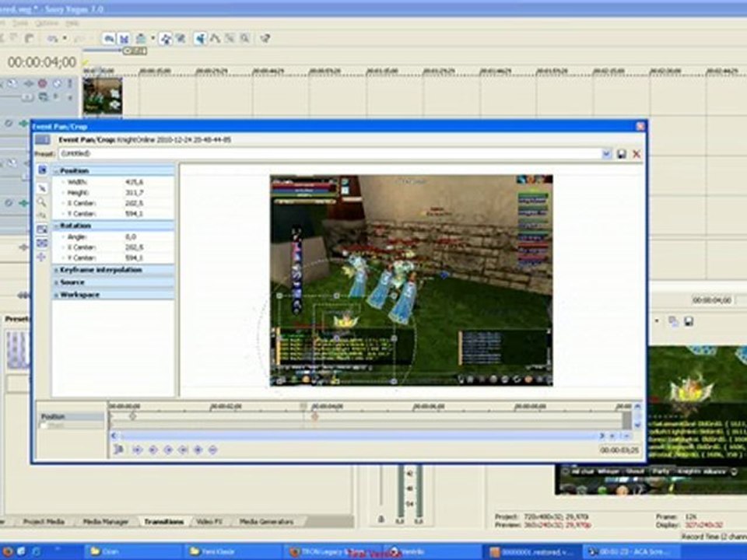
Task: Click the Delete Keyframe button
Action: pyautogui.click(x=213, y=449)
